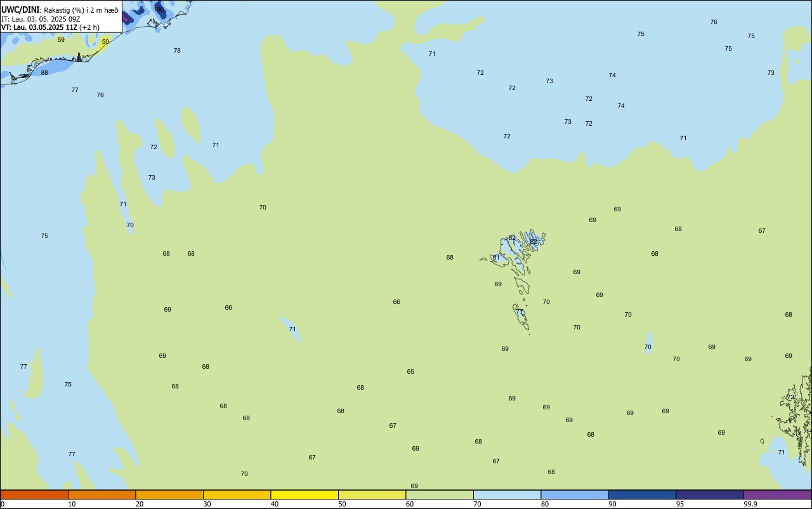Select the navy 95–99.9 legend swatch

(x=710, y=494)
